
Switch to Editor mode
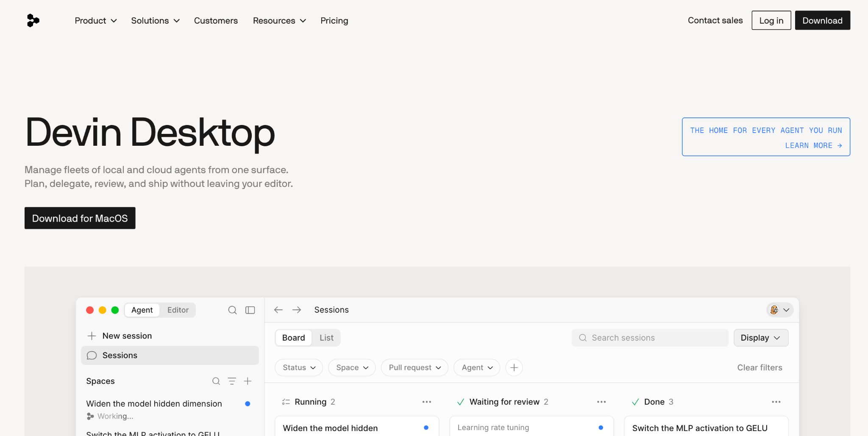178,310
